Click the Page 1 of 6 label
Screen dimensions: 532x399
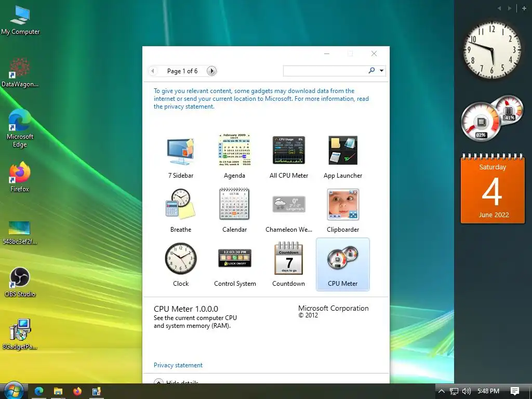pyautogui.click(x=182, y=71)
